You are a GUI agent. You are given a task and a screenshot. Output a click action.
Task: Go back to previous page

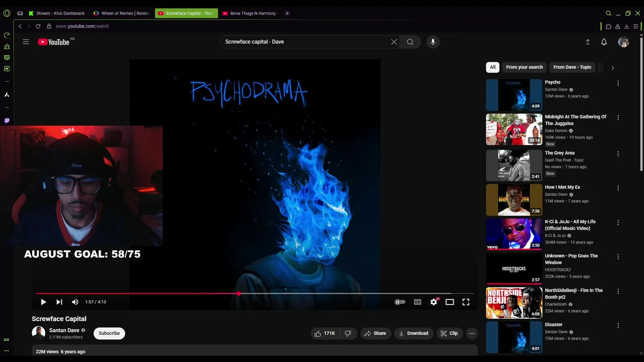point(20,26)
